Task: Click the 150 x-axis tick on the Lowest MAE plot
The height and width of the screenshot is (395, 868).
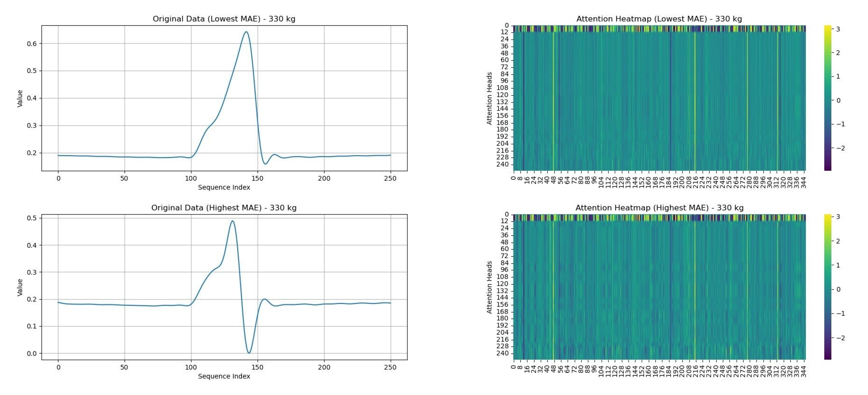Action: pyautogui.click(x=258, y=178)
